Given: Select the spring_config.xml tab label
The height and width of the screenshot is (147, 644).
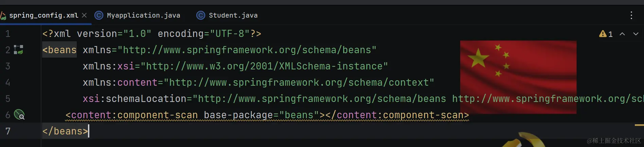Looking at the screenshot, I should pos(43,15).
